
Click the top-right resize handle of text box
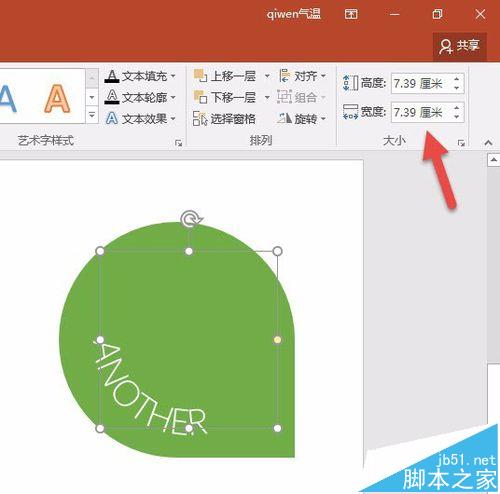coord(277,251)
